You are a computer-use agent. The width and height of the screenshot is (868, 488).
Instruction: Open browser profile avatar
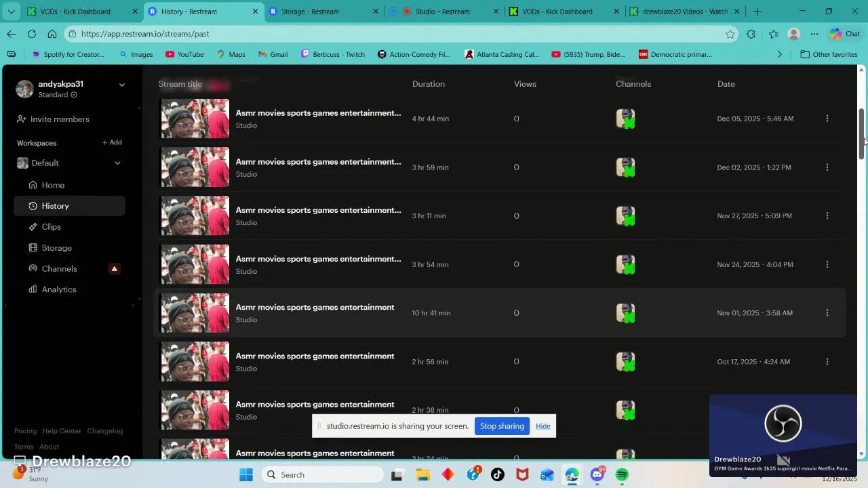coord(793,34)
